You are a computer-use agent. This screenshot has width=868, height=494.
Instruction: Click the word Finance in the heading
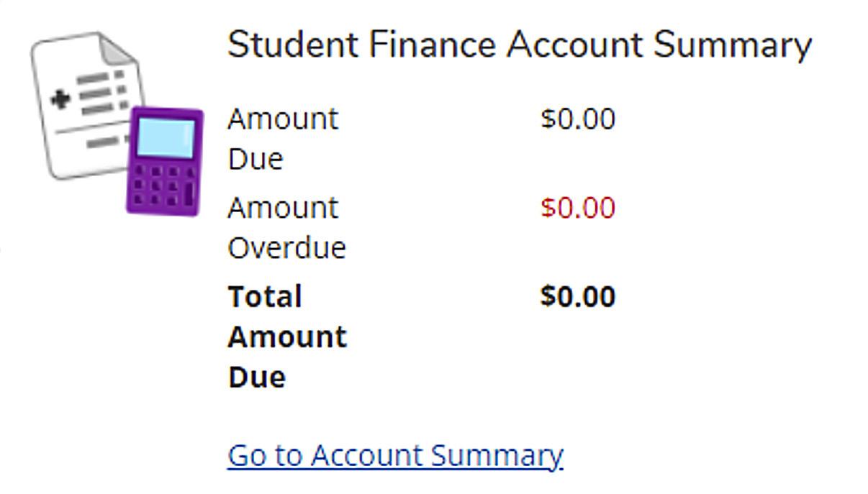point(432,45)
